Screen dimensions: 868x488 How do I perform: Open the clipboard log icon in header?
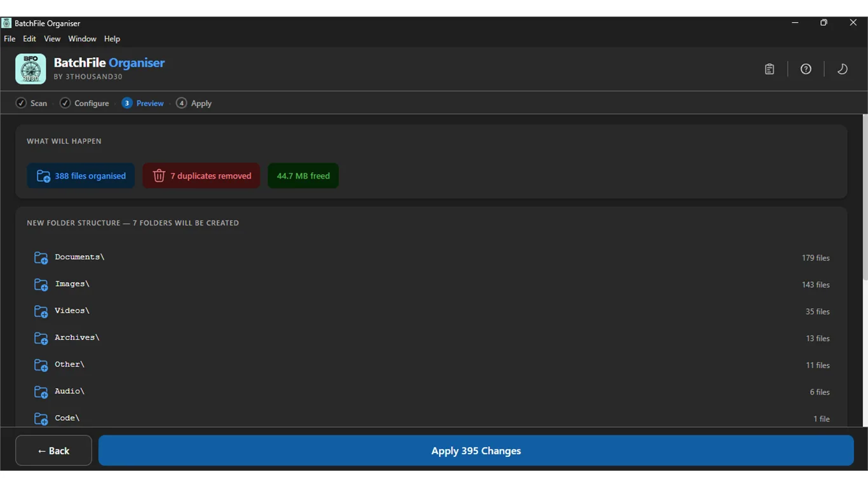click(x=770, y=69)
